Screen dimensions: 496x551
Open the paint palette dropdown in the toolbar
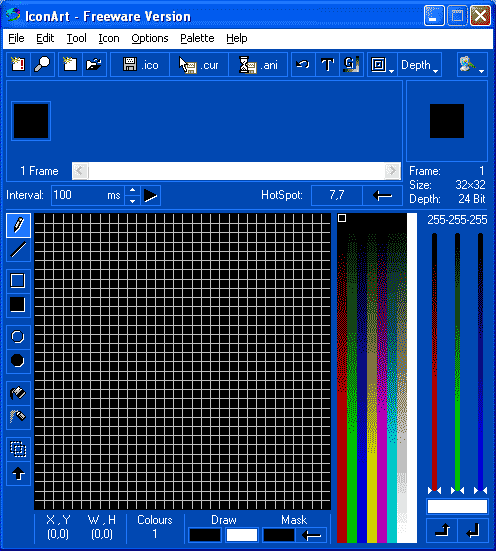point(472,65)
